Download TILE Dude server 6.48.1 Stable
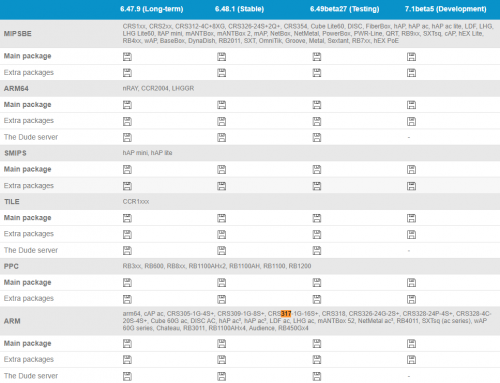500x383 pixels. 222,250
